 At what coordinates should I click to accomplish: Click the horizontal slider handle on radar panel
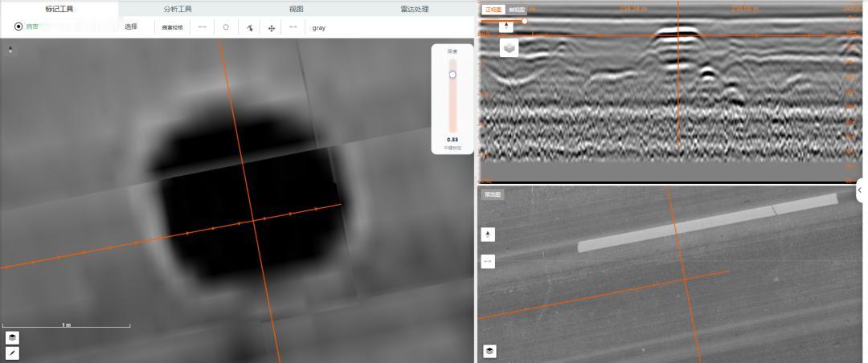(x=524, y=21)
